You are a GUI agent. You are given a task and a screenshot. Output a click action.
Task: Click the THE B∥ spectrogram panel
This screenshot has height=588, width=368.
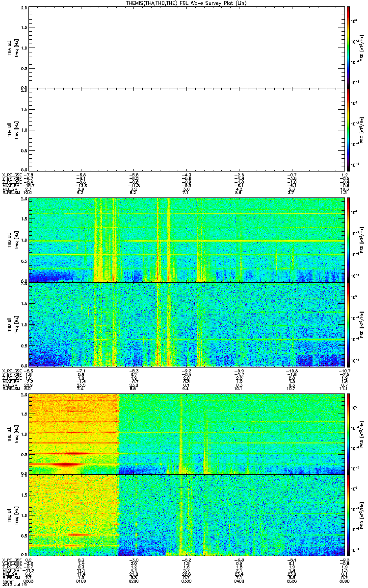tap(186, 516)
